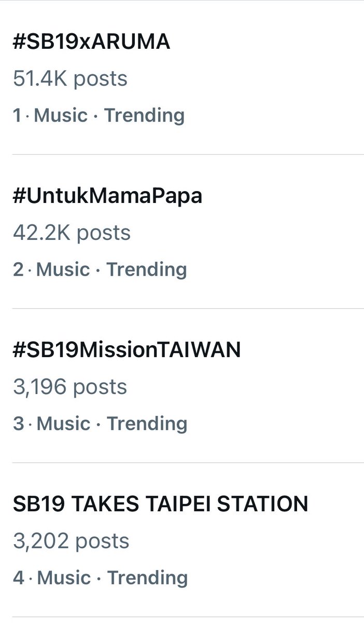Click Trending label on rank 4 row
This screenshot has width=364, height=623.
[x=148, y=578]
